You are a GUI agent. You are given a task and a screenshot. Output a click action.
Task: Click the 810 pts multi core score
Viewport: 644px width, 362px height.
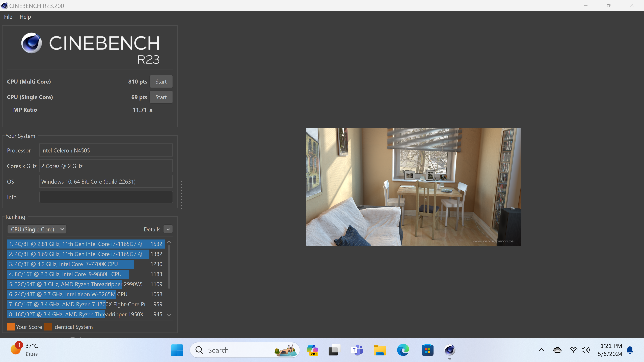[x=138, y=82]
